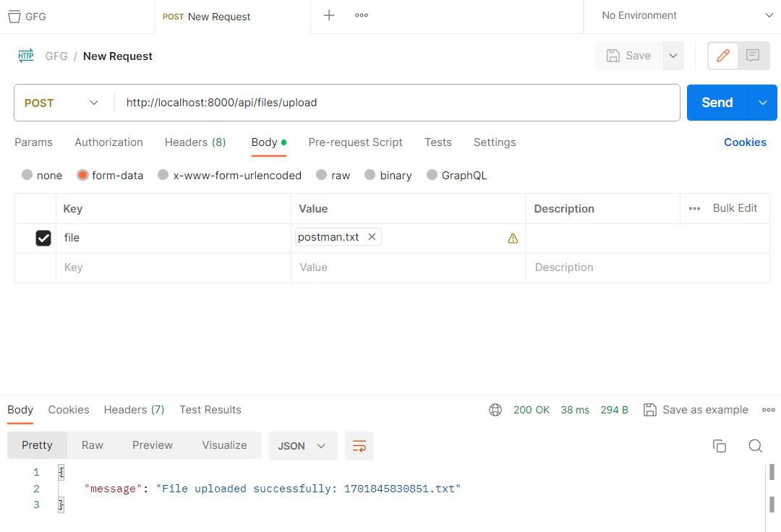This screenshot has width=781, height=532.
Task: Click the HTTP request type icon beside GFG breadcrumb
Action: pos(26,56)
